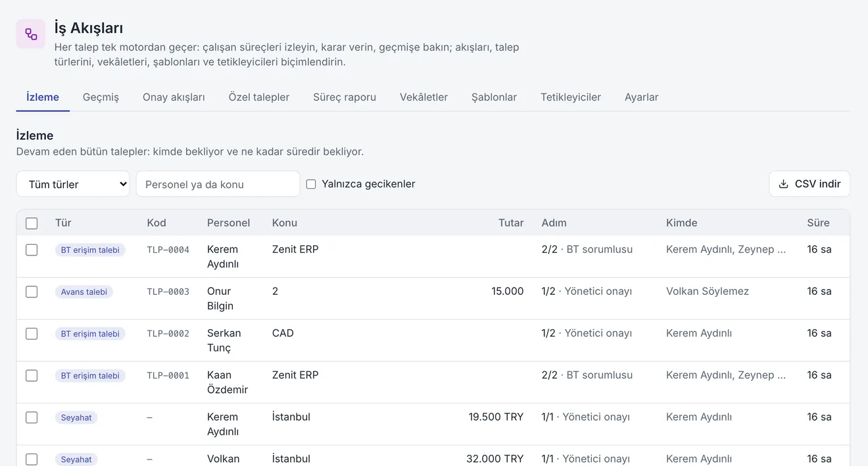Screen dimensions: 868x466
Task: Click the İş Akışları workflow icon
Action: [31, 34]
